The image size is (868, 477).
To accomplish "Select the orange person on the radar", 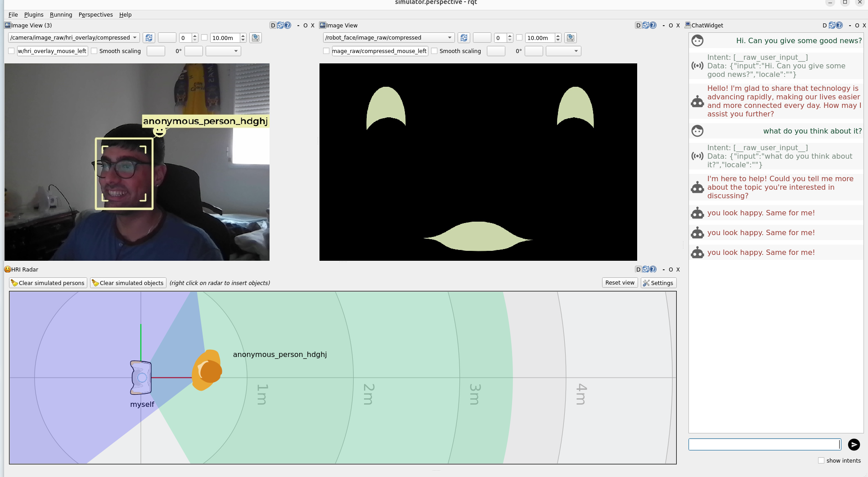I will [207, 370].
